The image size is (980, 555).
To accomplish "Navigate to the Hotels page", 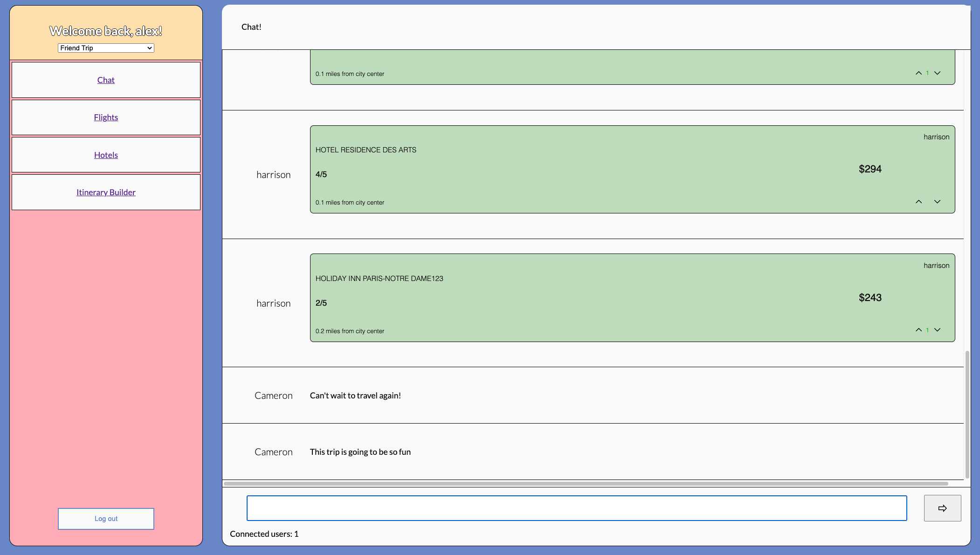I will 106,155.
